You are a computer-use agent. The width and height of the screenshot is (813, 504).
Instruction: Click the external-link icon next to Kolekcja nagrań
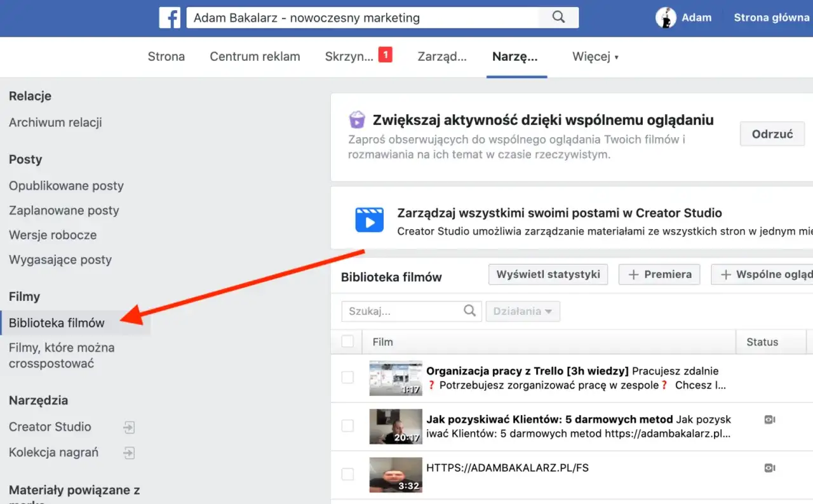point(128,453)
